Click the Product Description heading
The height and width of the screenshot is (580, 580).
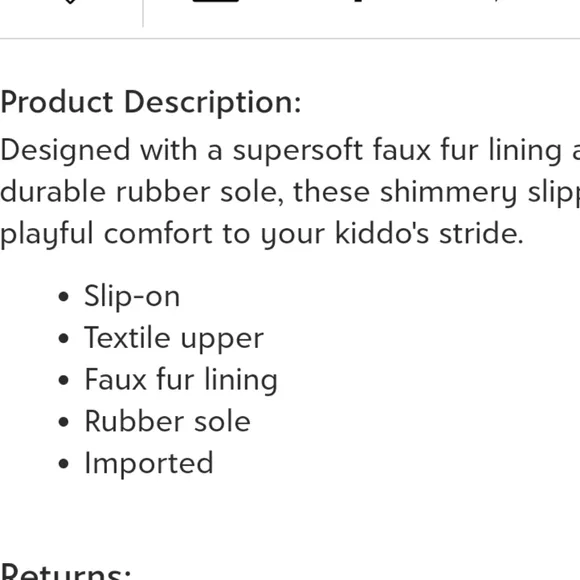point(151,102)
